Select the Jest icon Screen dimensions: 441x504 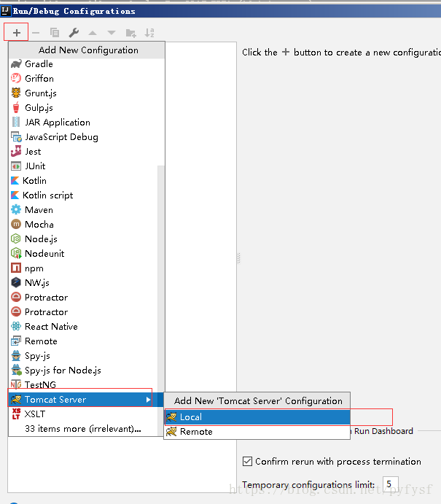(16, 152)
